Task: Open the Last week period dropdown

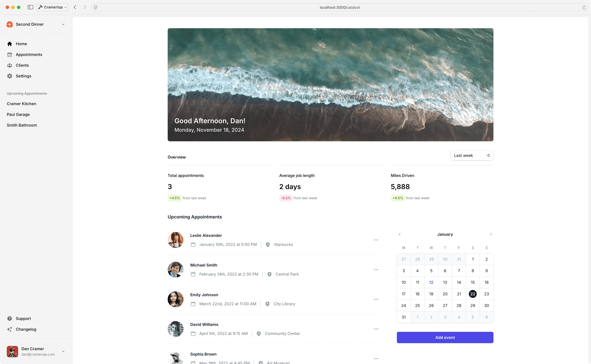Action: pyautogui.click(x=472, y=156)
